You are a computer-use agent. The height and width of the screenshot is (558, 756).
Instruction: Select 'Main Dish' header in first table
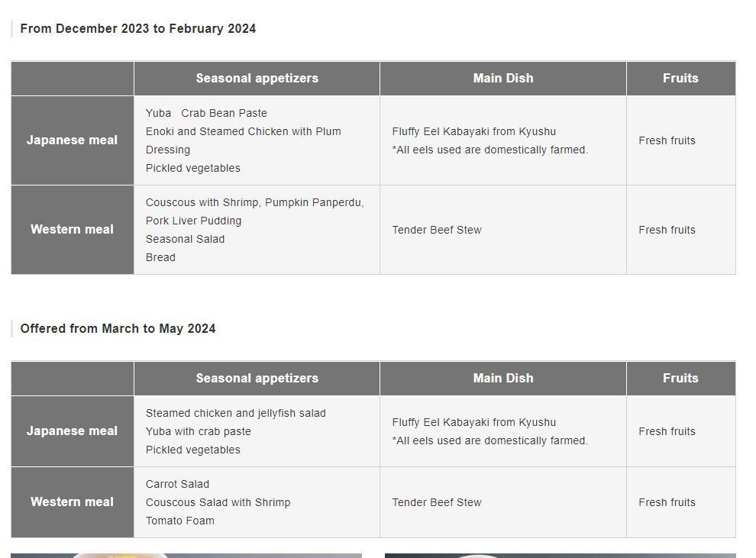pyautogui.click(x=503, y=78)
